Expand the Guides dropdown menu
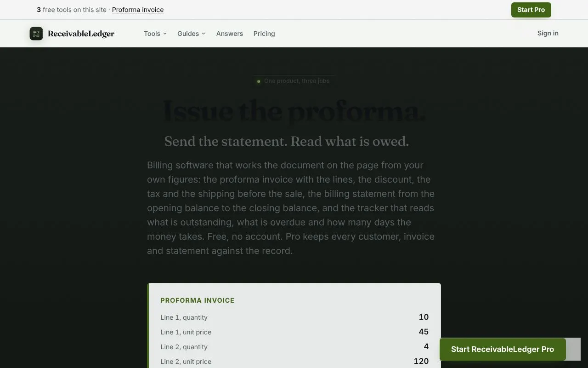Screen dimensions: 588x368 tap(192, 34)
